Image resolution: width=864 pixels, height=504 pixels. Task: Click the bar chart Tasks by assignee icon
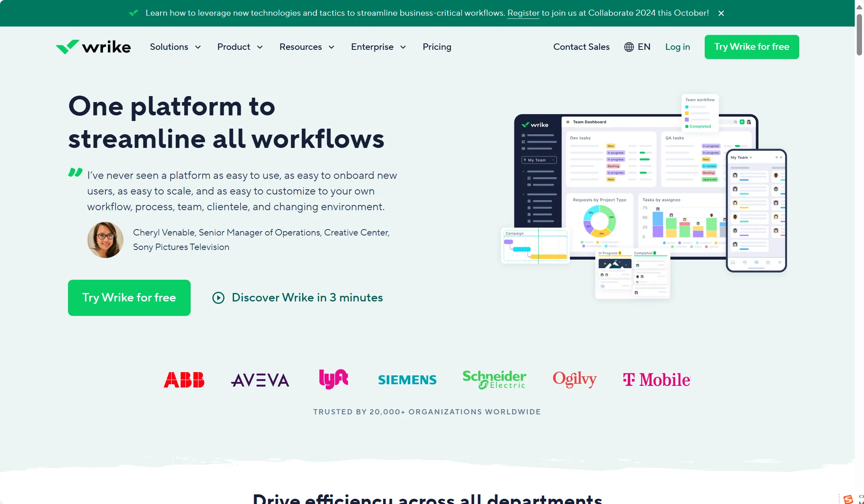pos(679,222)
